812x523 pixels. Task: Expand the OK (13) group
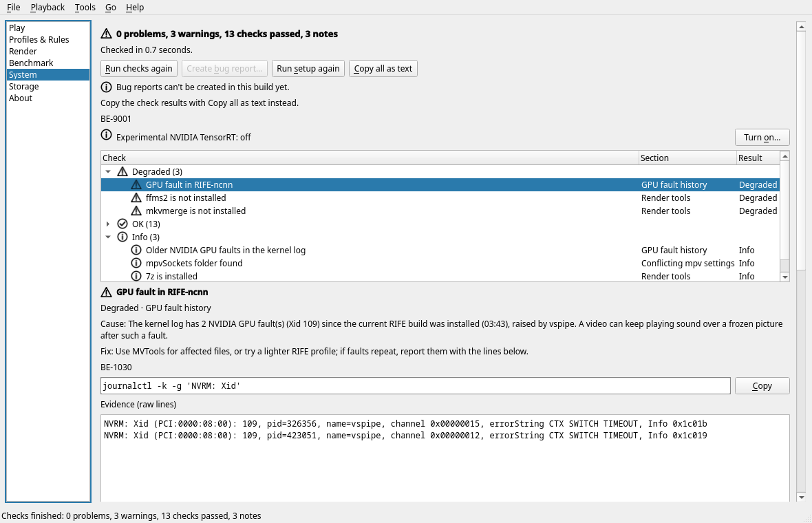(108, 224)
